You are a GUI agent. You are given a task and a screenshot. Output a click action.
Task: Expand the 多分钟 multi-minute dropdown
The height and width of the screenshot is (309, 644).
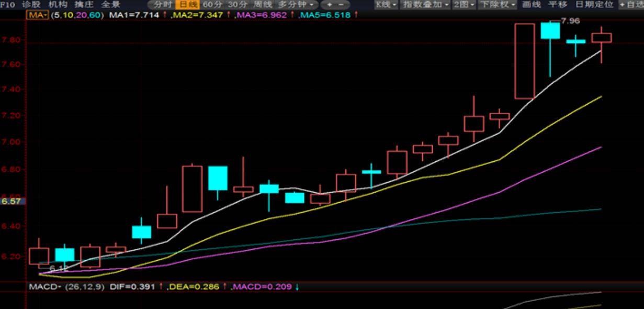click(x=297, y=4)
